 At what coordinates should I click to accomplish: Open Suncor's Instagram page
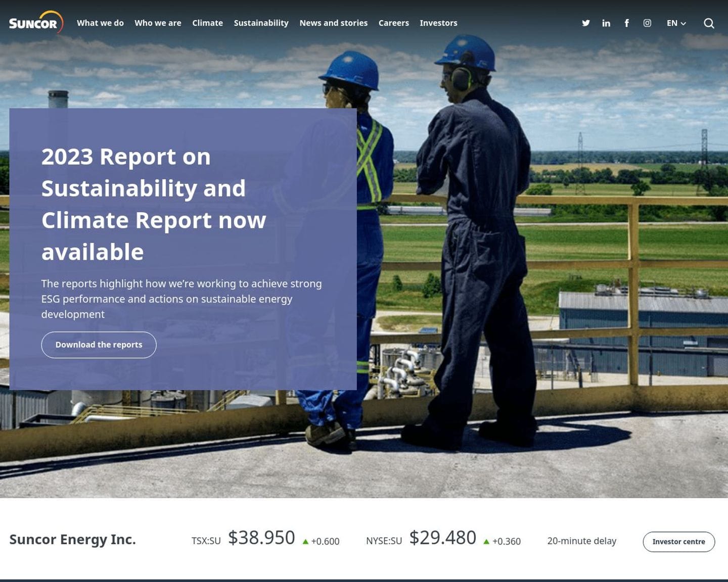point(647,23)
